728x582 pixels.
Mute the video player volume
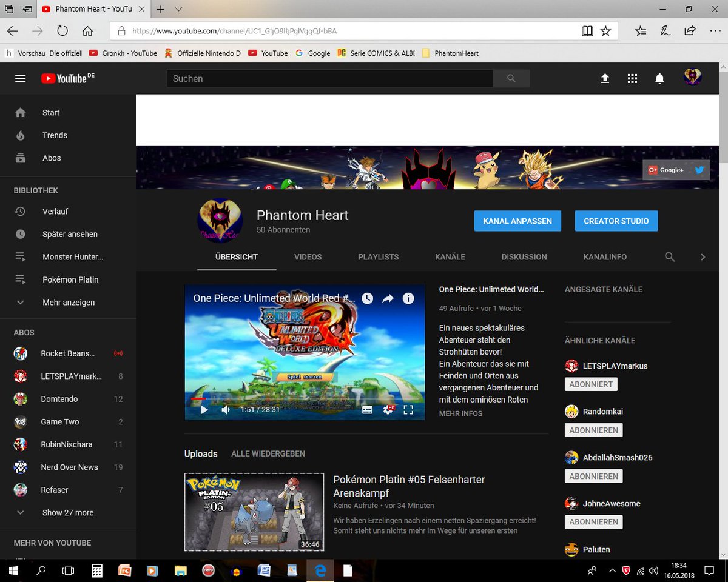point(226,410)
